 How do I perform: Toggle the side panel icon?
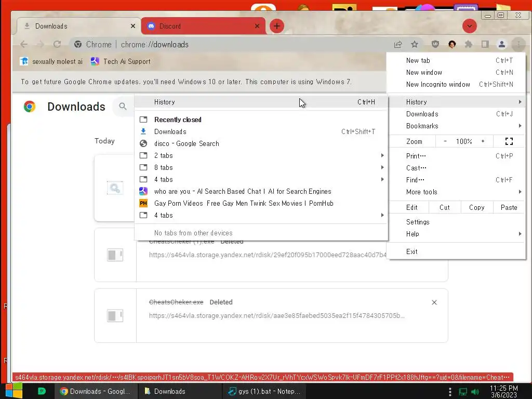click(x=485, y=45)
